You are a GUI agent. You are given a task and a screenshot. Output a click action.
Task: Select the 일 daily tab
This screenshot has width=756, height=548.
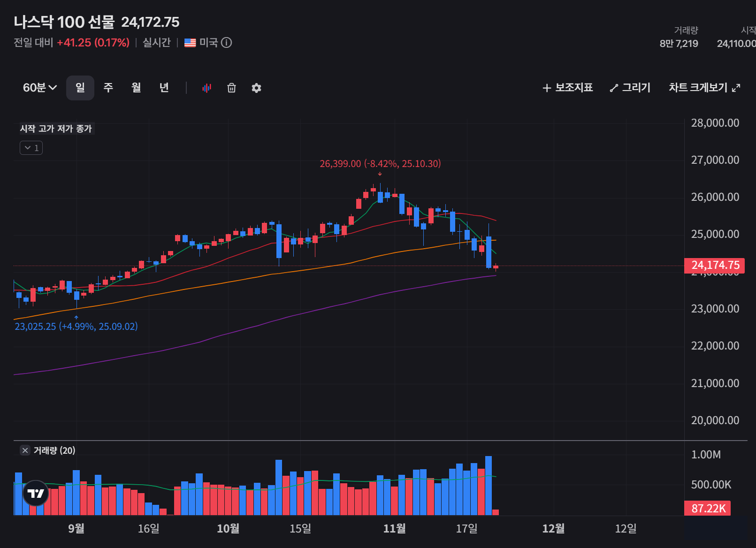pyautogui.click(x=80, y=88)
